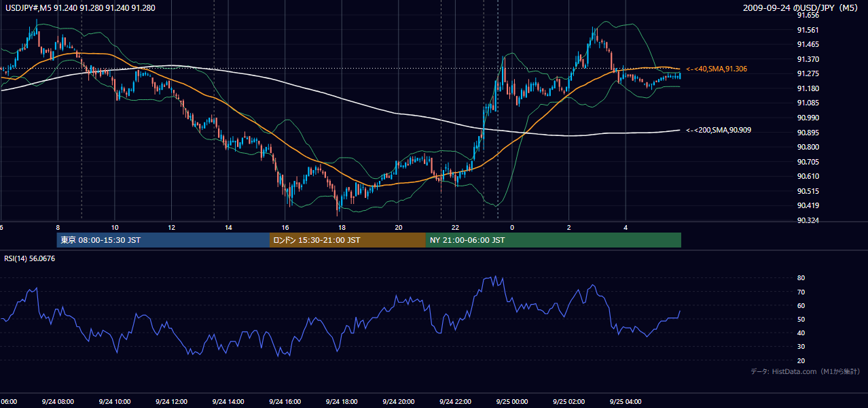
Task: Click price axis value 91.656
Action: [x=808, y=15]
